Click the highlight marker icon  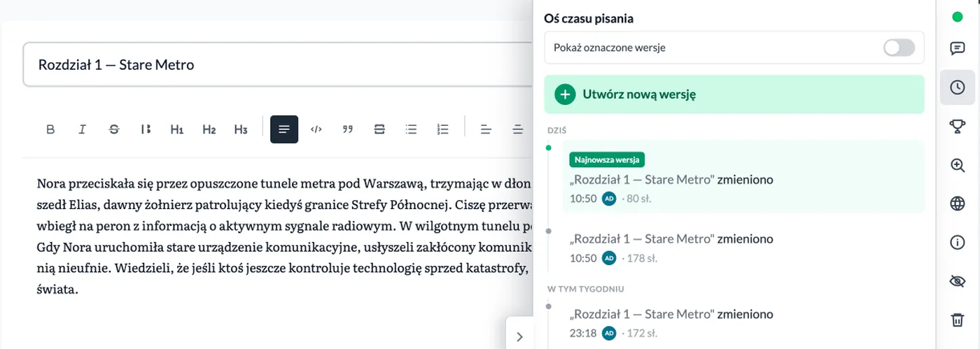146,129
